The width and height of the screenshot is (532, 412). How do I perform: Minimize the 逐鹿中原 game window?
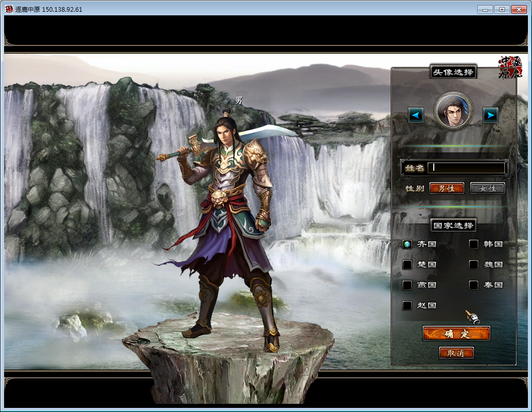coord(485,10)
